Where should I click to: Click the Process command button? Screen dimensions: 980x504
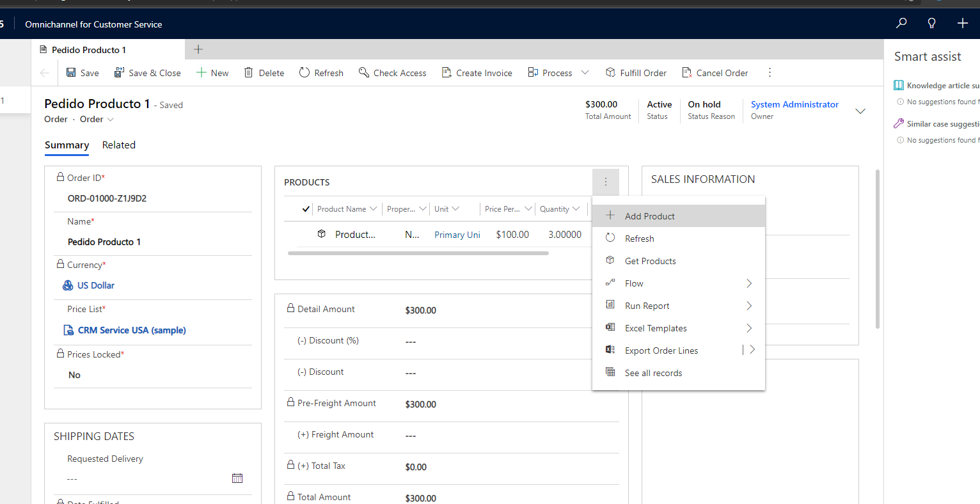pos(550,73)
